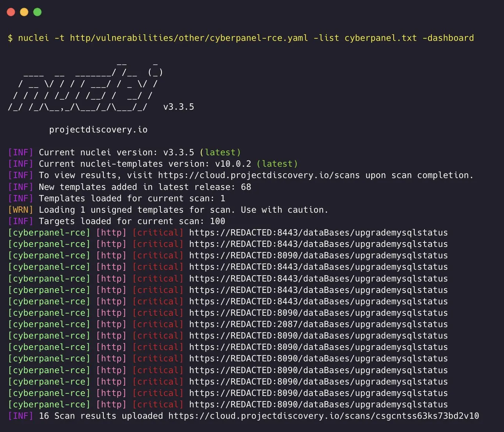The width and height of the screenshot is (504, 432).
Task: Open the uploaded scan link ending csgcntss63ks73bd2v10
Action: pos(324,416)
